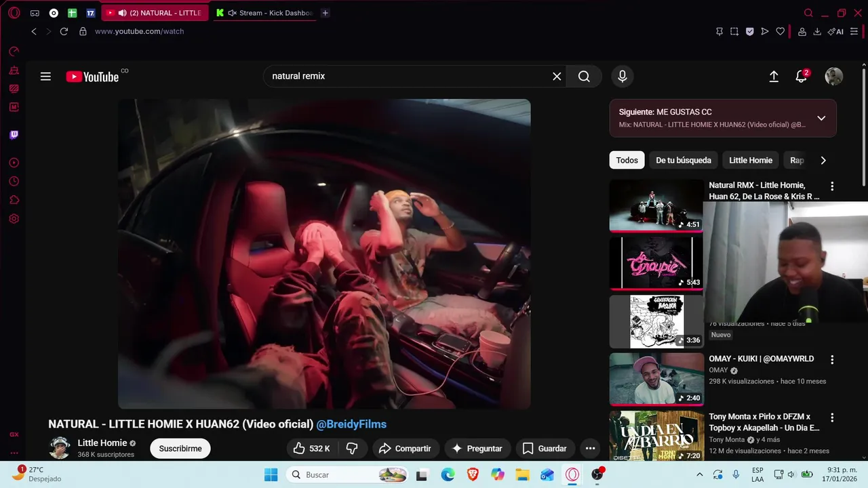Switch to the Kick Dashboard tab
868x488 pixels.
coord(264,13)
